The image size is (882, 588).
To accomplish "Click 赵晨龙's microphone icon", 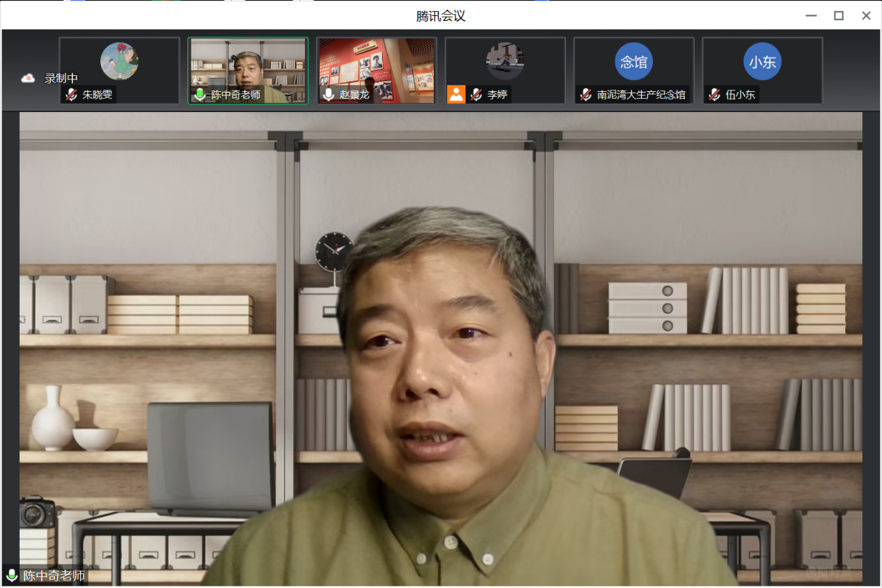I will 329,95.
